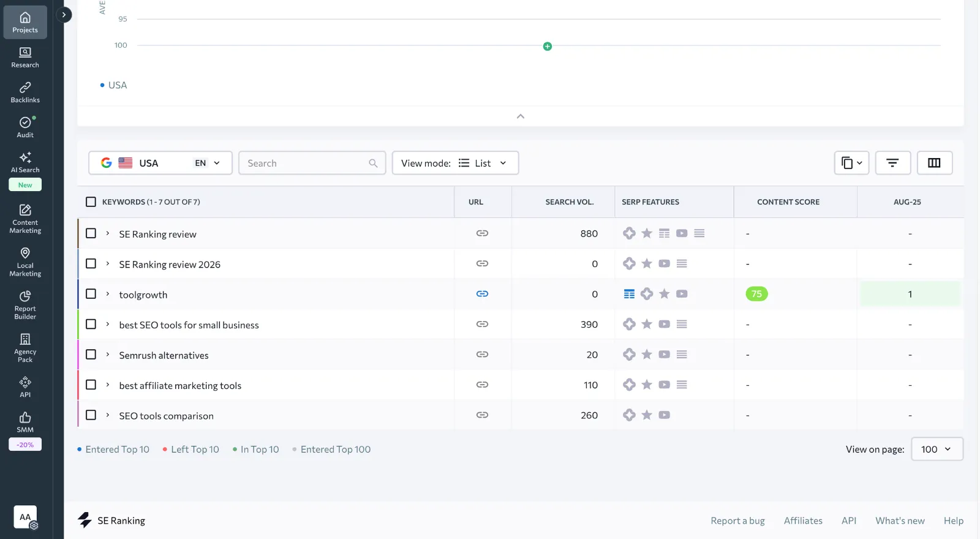The height and width of the screenshot is (539, 980).
Task: Check the toolgrowth keyword checkbox
Action: click(91, 294)
